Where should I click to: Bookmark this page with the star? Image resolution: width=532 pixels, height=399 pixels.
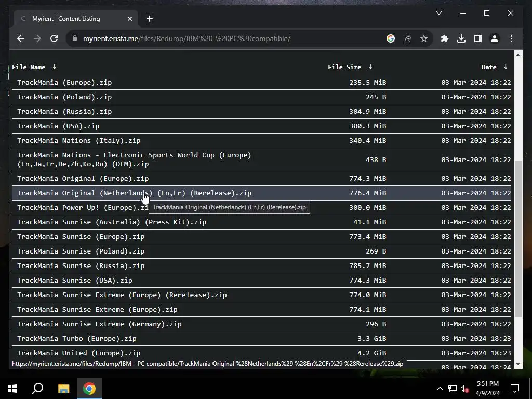[424, 38]
